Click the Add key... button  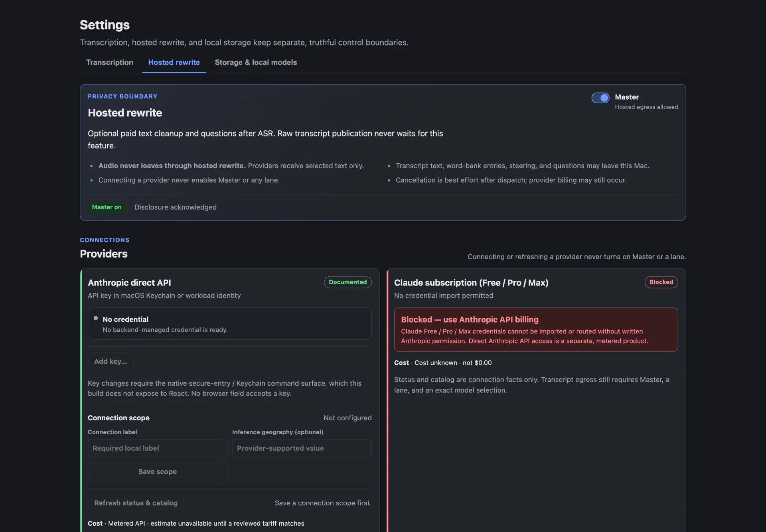pyautogui.click(x=111, y=361)
